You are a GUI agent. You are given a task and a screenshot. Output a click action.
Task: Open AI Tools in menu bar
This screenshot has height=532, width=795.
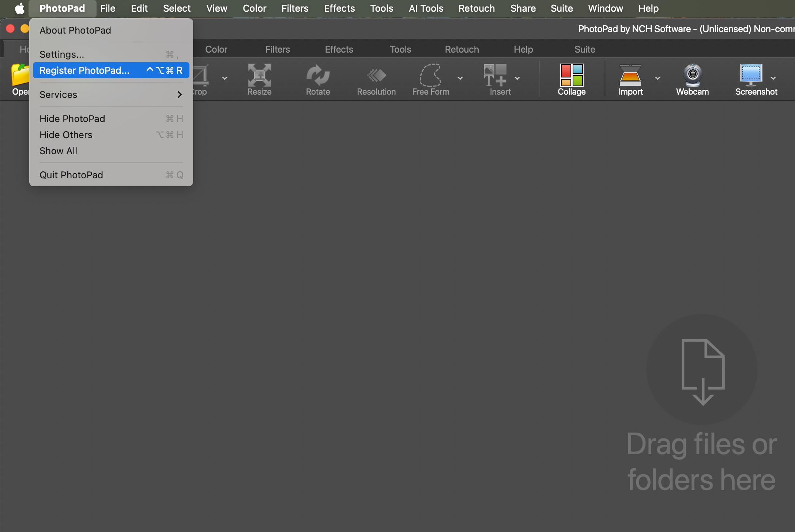point(426,8)
